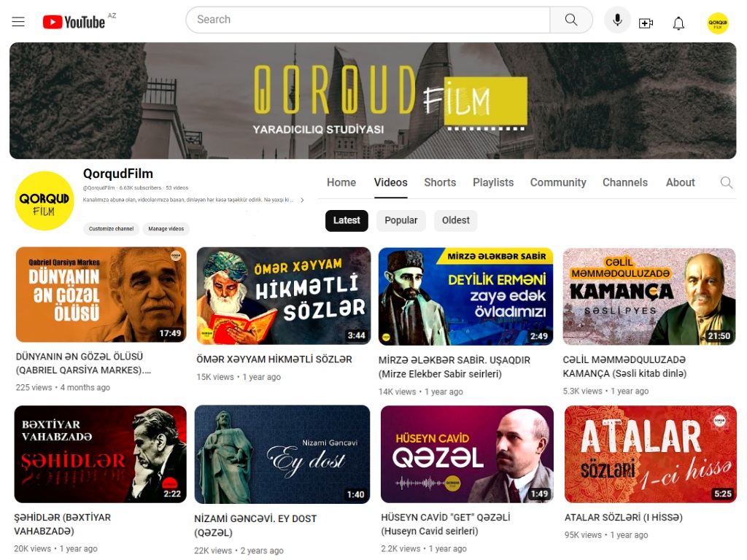This screenshot has width=747, height=560.
Task: Click the channel banner image
Action: (x=373, y=101)
